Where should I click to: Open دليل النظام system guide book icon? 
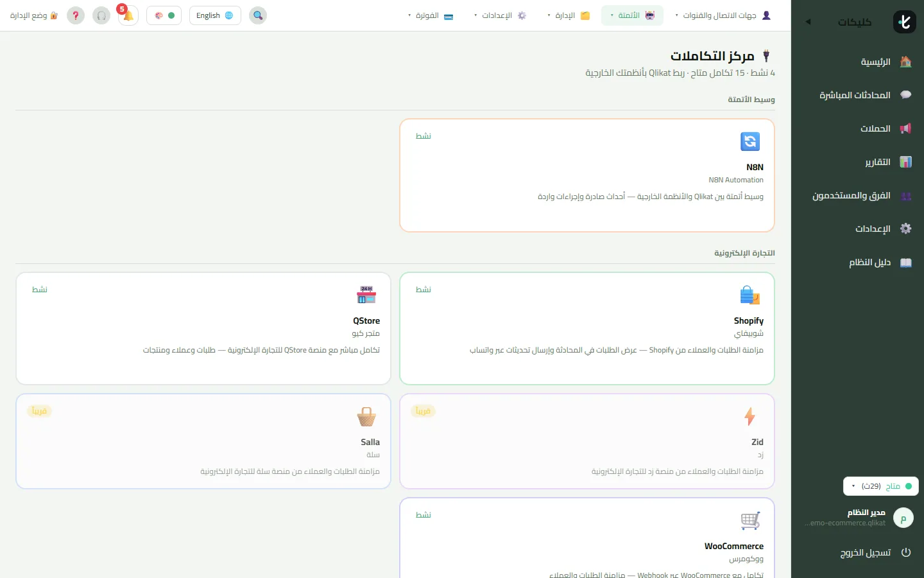tap(906, 262)
